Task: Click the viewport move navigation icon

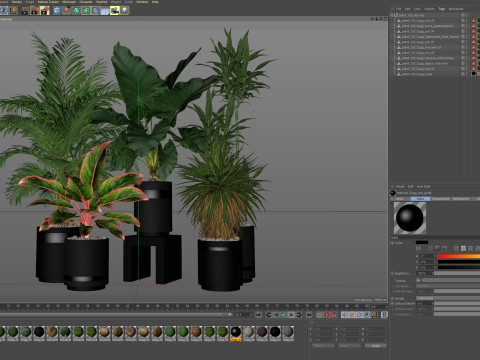Action: pyautogui.click(x=372, y=19)
